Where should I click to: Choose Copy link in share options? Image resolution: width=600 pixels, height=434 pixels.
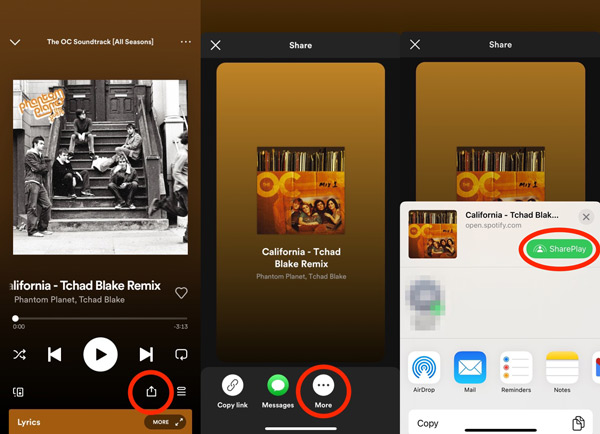(232, 392)
